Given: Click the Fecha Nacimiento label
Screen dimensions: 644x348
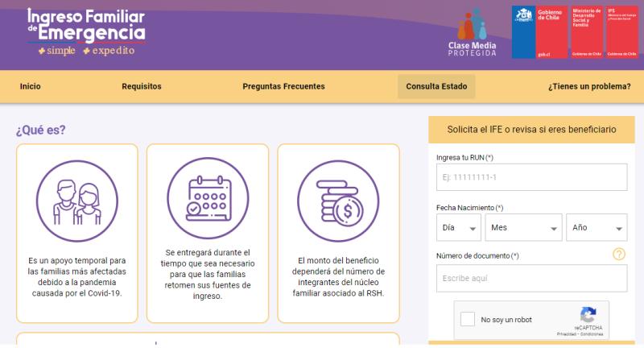Looking at the screenshot, I should [x=470, y=208].
